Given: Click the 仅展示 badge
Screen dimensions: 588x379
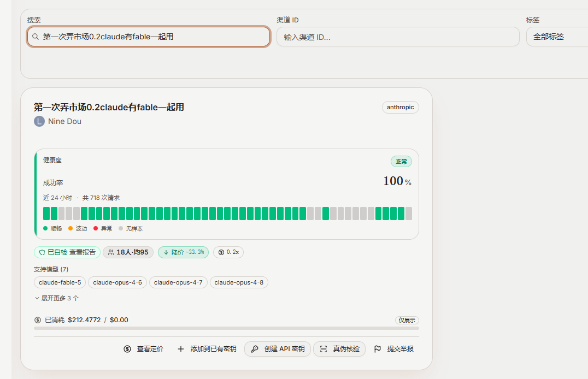Looking at the screenshot, I should pos(407,320).
